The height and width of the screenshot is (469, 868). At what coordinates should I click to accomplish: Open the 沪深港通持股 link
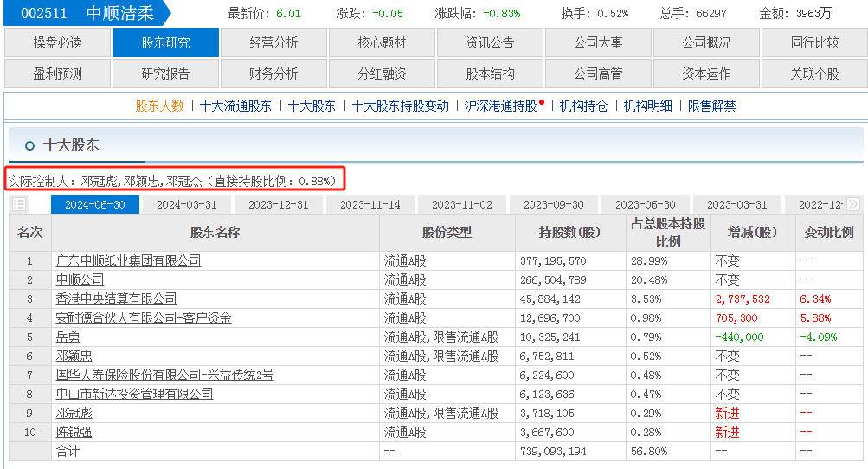pos(500,106)
